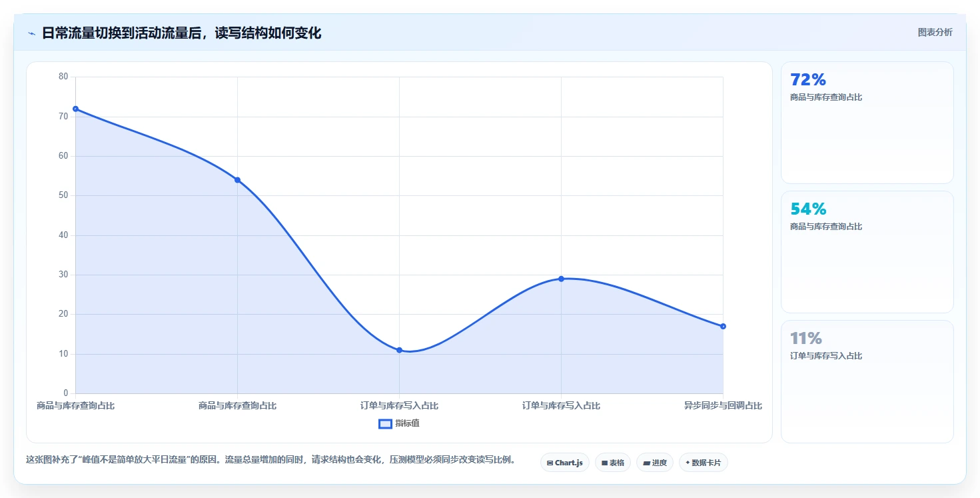Select the data point at value 11
The width and height of the screenshot is (980, 498).
pyautogui.click(x=399, y=350)
